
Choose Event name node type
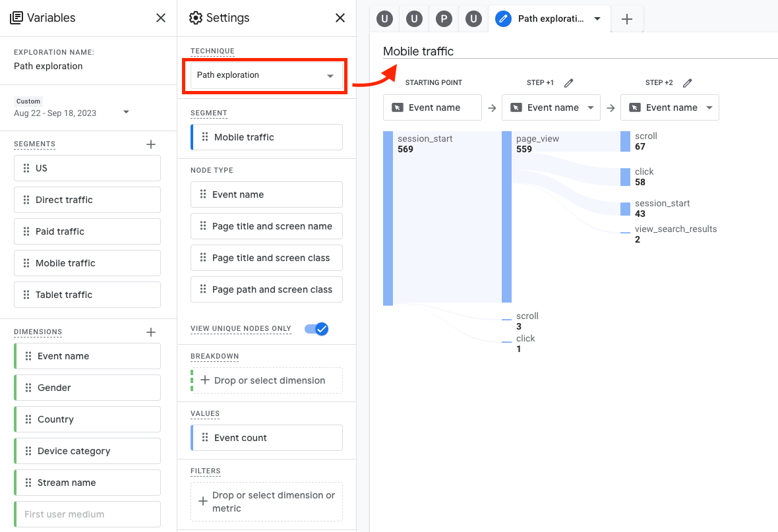(266, 194)
